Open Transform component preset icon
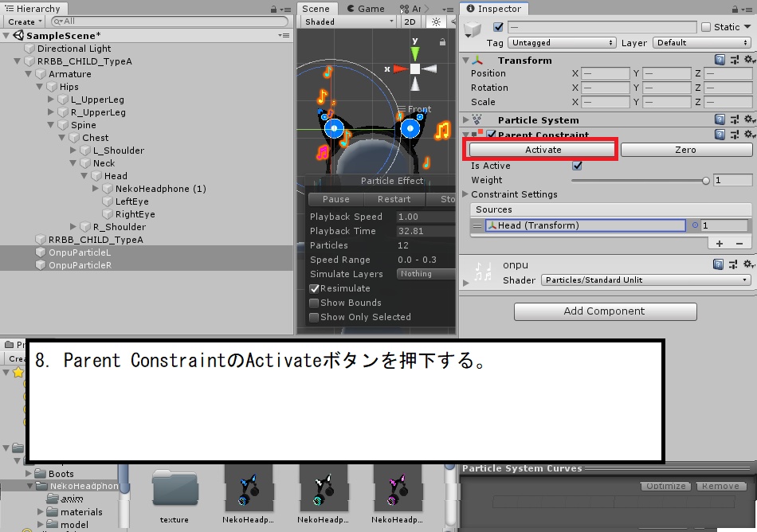Viewport: 757px width, 532px height. point(734,60)
